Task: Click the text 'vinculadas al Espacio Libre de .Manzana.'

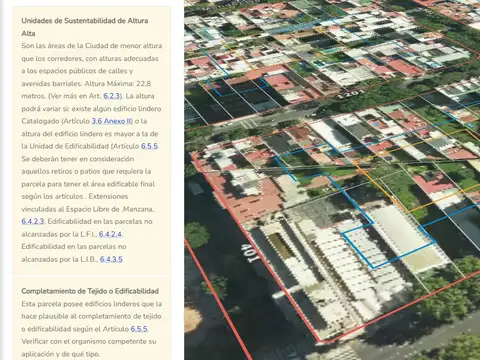Action: (88, 209)
